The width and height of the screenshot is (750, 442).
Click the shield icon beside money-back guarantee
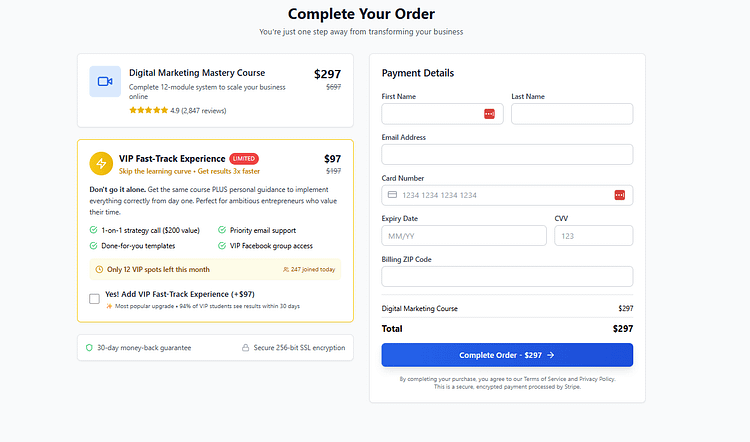tap(89, 348)
